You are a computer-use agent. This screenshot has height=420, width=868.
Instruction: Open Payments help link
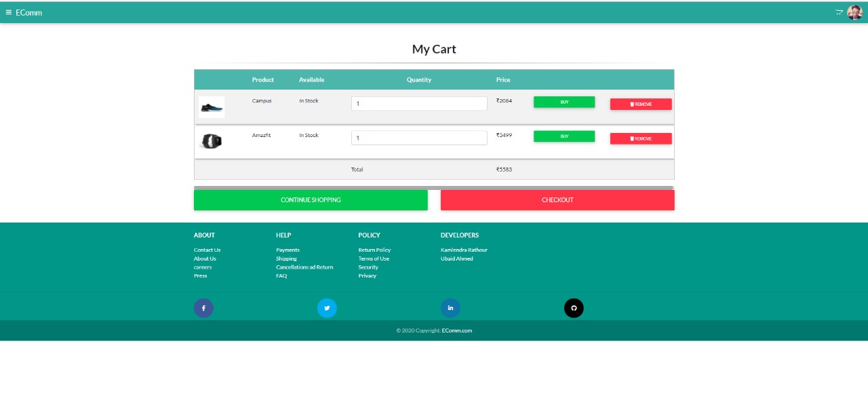pyautogui.click(x=288, y=250)
